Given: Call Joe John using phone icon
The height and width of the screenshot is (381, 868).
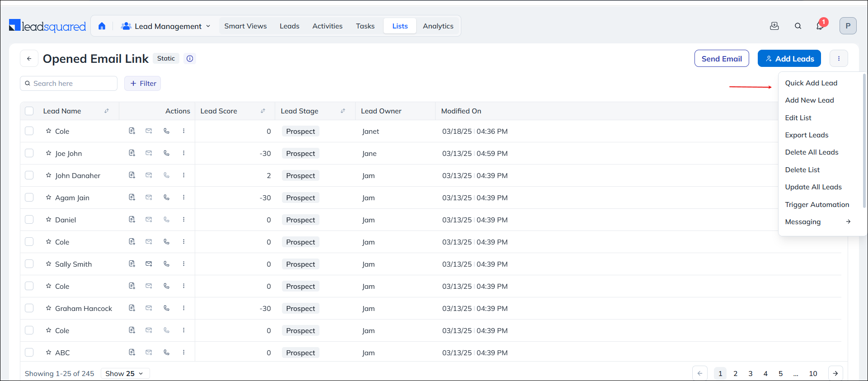Looking at the screenshot, I should (x=167, y=153).
